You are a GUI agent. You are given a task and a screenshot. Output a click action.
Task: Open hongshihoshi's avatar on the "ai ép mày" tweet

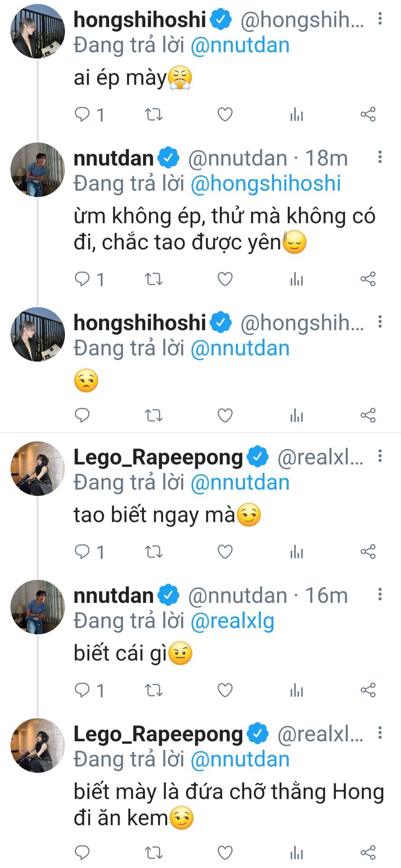point(37,32)
